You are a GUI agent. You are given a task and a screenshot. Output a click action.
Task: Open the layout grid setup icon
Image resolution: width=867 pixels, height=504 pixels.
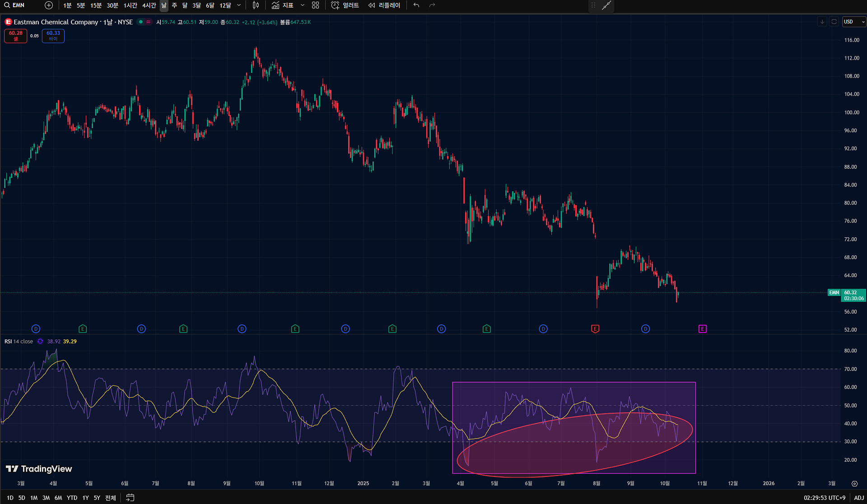(316, 5)
